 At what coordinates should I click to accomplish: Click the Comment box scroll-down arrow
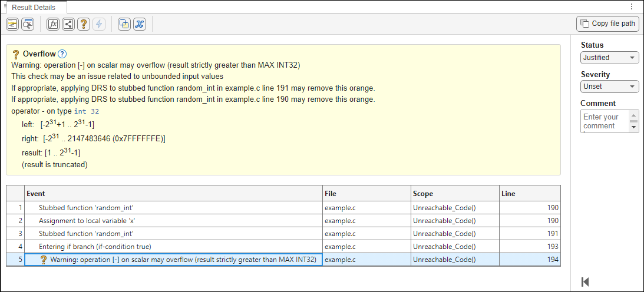click(x=634, y=128)
